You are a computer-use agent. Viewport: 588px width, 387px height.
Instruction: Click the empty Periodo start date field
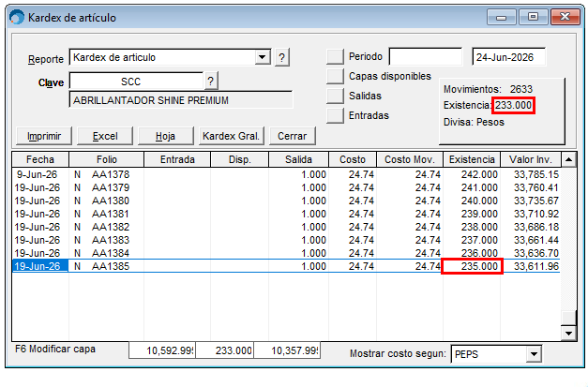pos(425,57)
